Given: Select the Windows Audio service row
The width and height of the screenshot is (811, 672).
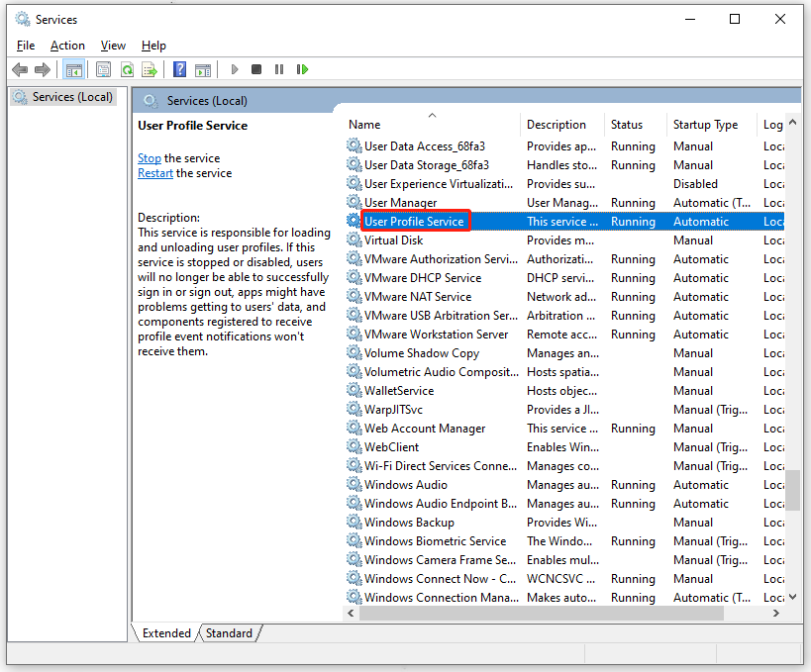Looking at the screenshot, I should click(405, 485).
